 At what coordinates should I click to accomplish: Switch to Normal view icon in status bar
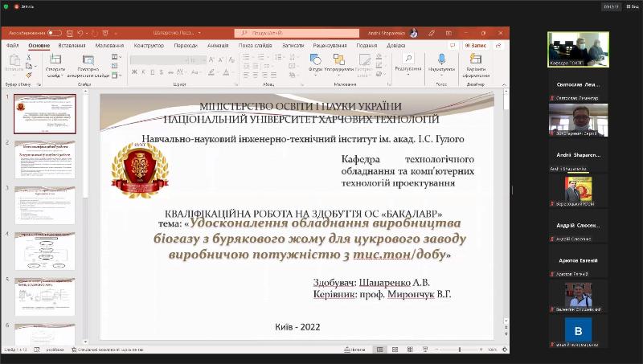tap(380, 350)
